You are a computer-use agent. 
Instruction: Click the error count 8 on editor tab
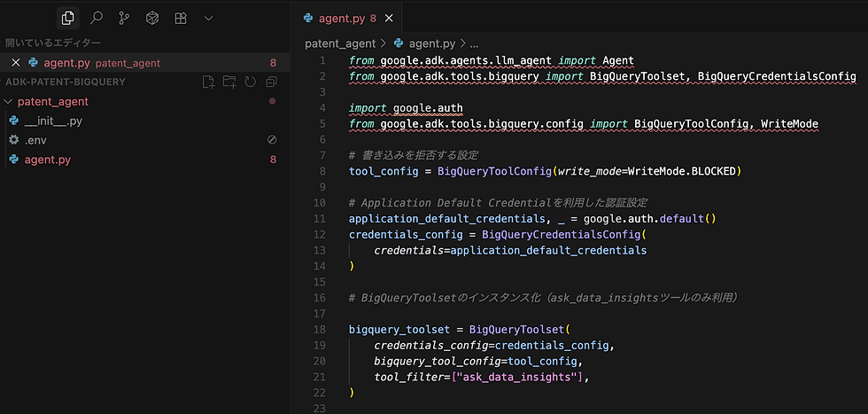pos(373,19)
